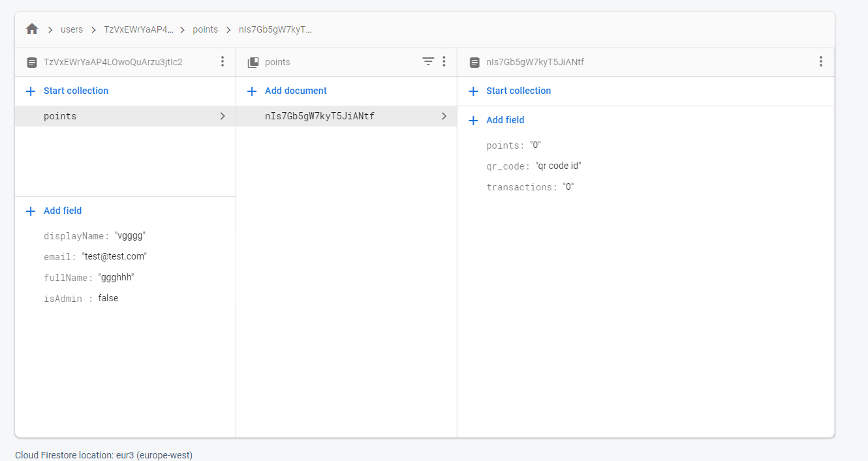Open the nIs7Gb5gW7kyT5JiANtf document three-dot menu
868x461 pixels.
click(x=820, y=62)
